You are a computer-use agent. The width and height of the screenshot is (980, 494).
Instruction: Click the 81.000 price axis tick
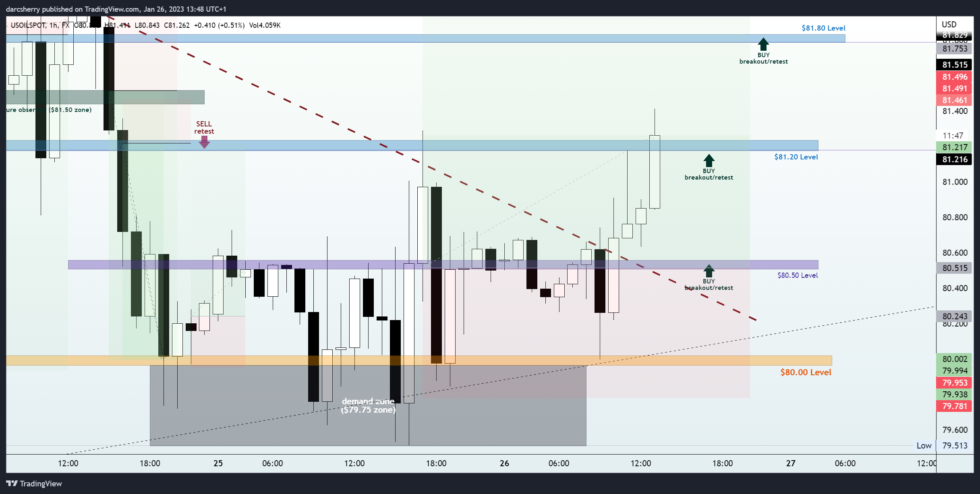coord(955,182)
